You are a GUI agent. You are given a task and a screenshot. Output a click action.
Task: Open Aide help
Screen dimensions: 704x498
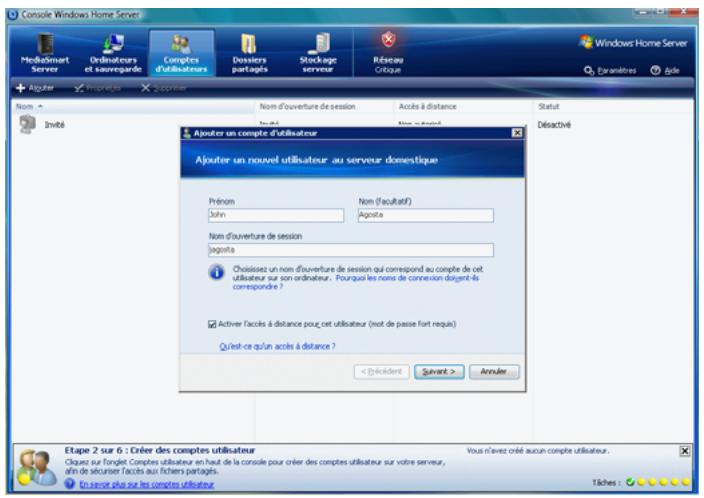coord(665,71)
